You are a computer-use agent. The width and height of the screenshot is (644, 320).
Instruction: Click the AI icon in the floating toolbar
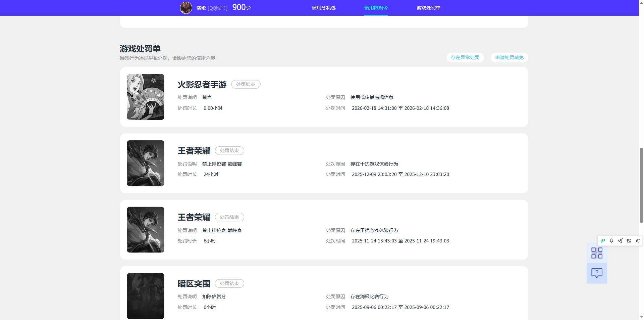point(638,241)
